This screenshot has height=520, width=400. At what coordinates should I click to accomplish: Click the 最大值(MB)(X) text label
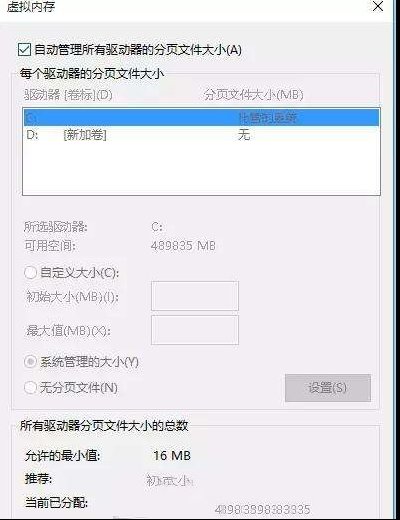pyautogui.click(x=68, y=331)
